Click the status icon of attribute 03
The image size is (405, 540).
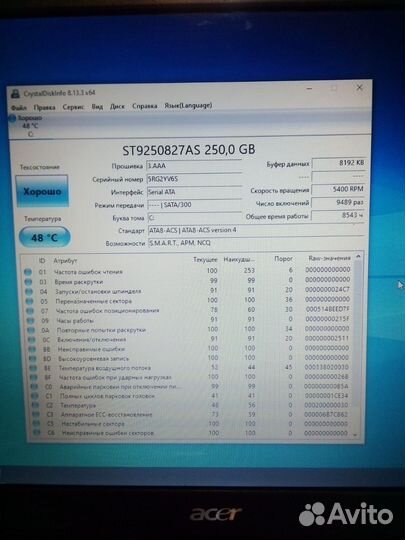(x=29, y=282)
